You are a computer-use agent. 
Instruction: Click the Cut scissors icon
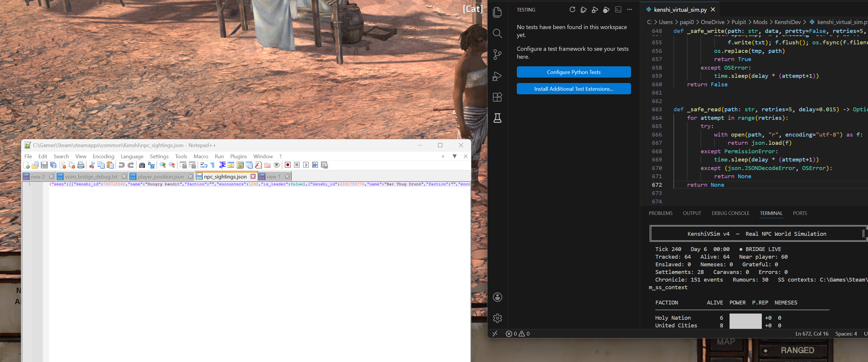coord(92,165)
